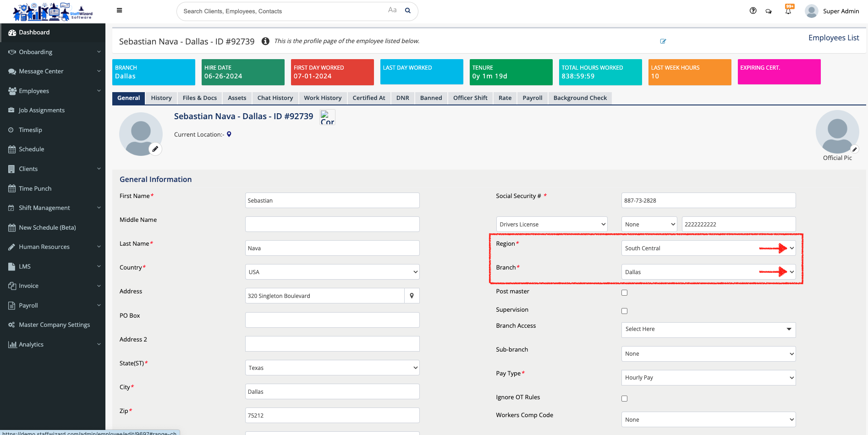Go to the Employees List link
Viewport: 868px width, 435px height.
point(833,38)
